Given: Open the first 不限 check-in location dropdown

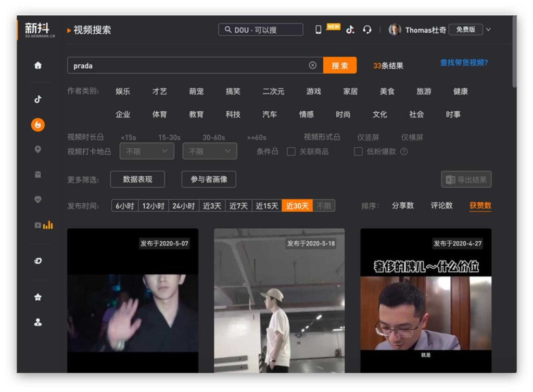Looking at the screenshot, I should [147, 151].
